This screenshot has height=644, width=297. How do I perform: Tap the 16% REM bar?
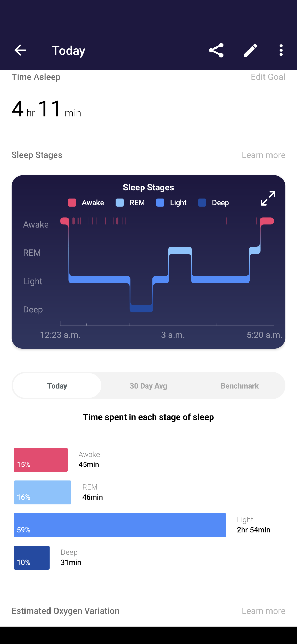[x=43, y=492]
